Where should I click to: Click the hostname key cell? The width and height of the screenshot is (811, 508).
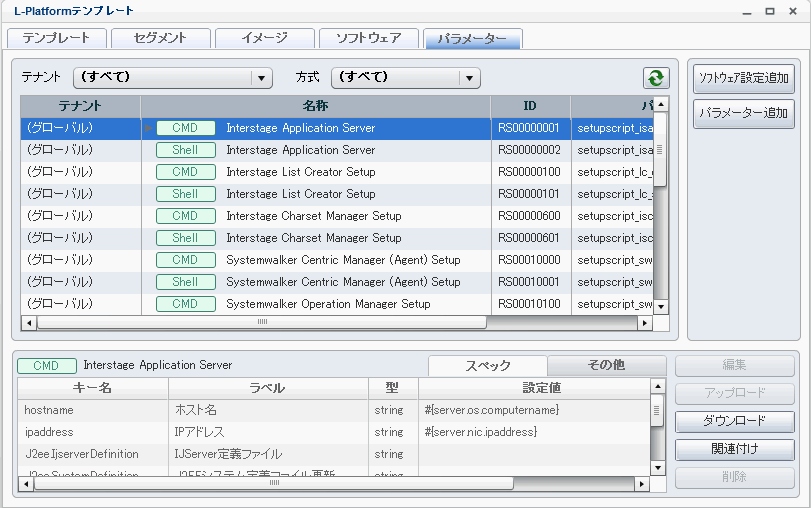pyautogui.click(x=93, y=410)
